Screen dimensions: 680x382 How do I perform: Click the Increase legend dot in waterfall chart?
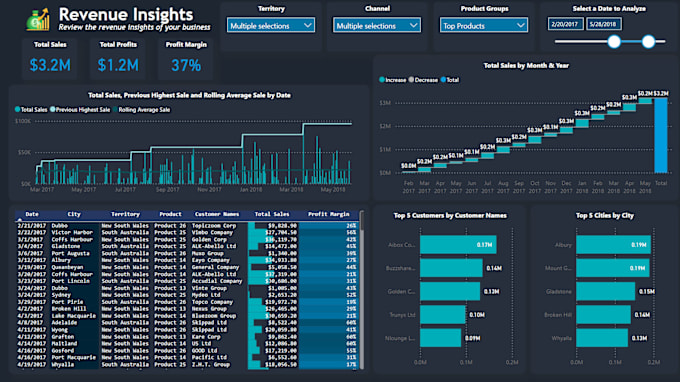click(382, 80)
